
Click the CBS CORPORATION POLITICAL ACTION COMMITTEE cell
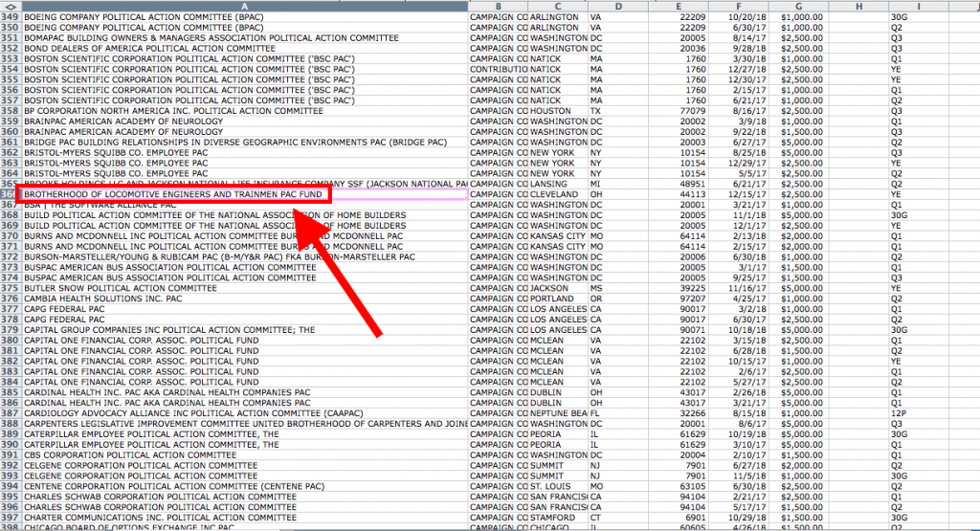(244, 454)
